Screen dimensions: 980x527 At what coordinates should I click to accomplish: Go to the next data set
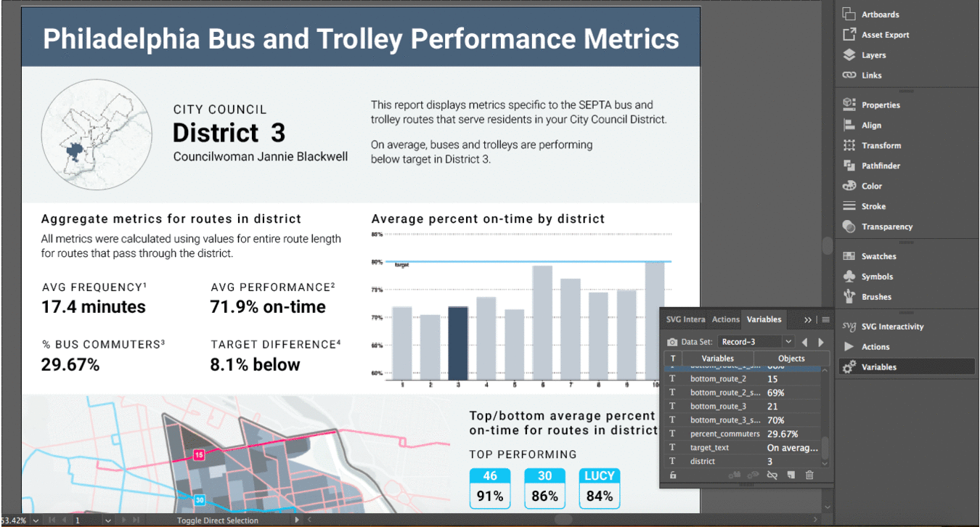821,342
